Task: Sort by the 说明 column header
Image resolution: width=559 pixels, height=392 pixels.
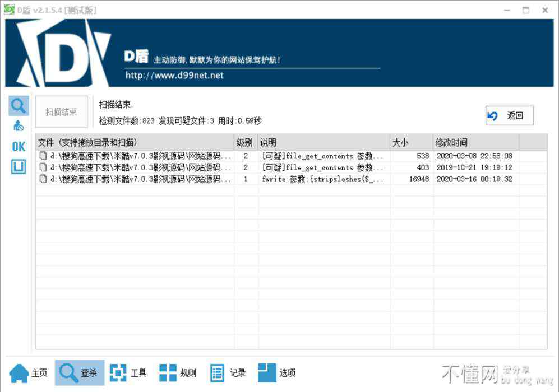Action: click(324, 142)
